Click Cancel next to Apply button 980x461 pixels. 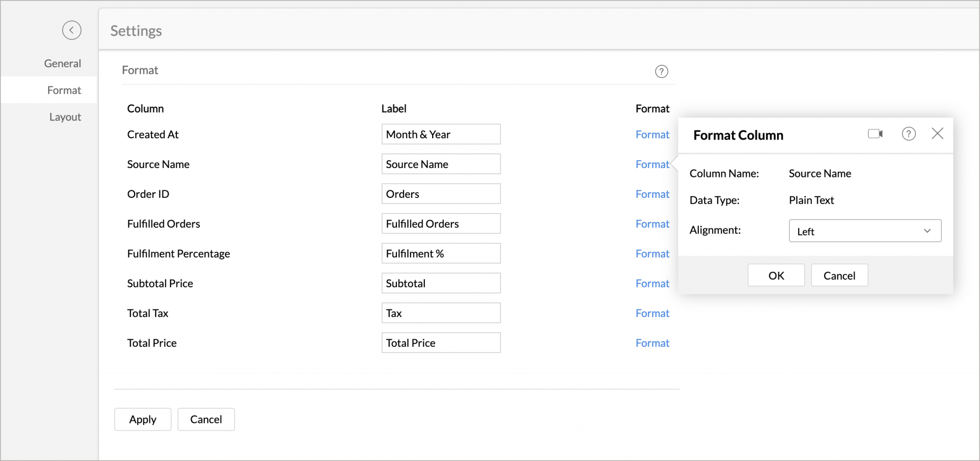point(206,419)
